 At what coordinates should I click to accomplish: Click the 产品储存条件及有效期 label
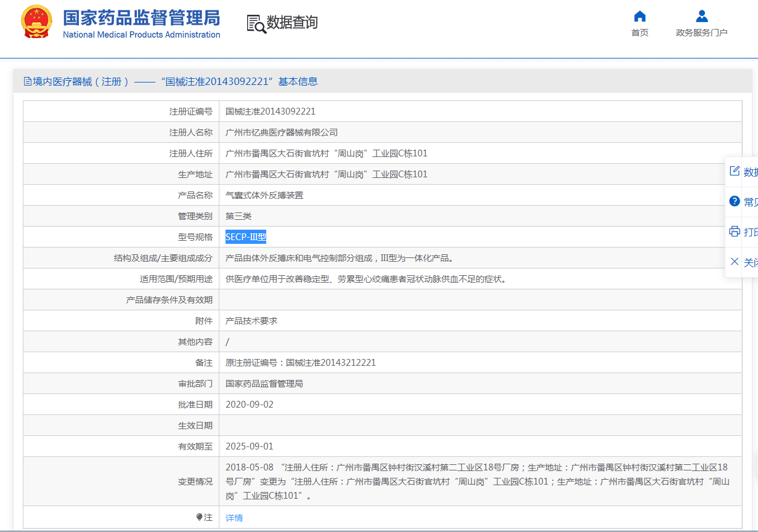tap(169, 300)
